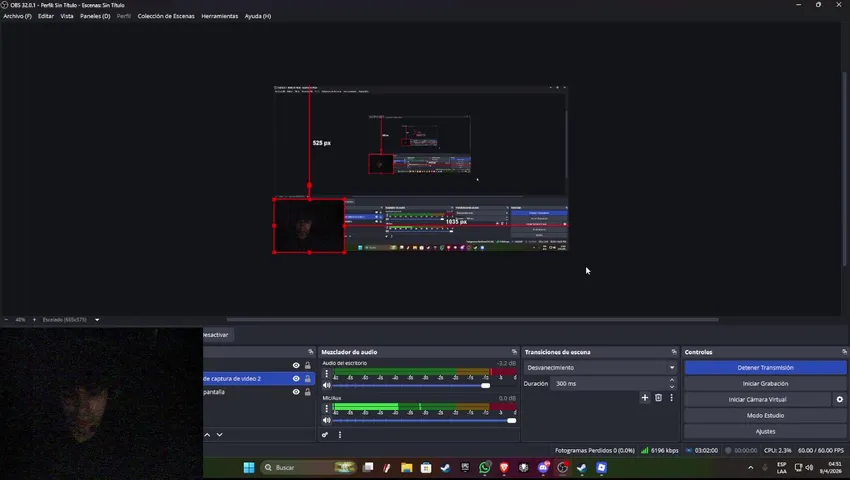Delete the scene transition with the trash icon
Image resolution: width=850 pixels, height=480 pixels.
click(x=658, y=398)
